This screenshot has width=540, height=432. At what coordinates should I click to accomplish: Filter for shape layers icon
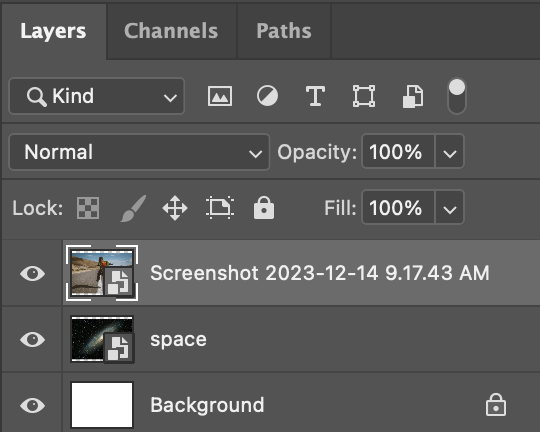364,96
